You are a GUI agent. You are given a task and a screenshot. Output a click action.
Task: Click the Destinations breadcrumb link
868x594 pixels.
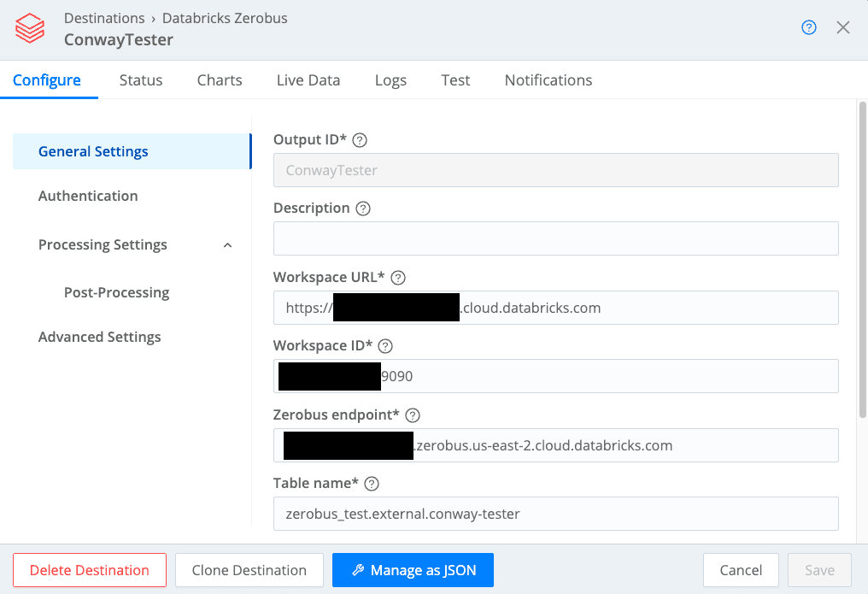click(x=104, y=18)
